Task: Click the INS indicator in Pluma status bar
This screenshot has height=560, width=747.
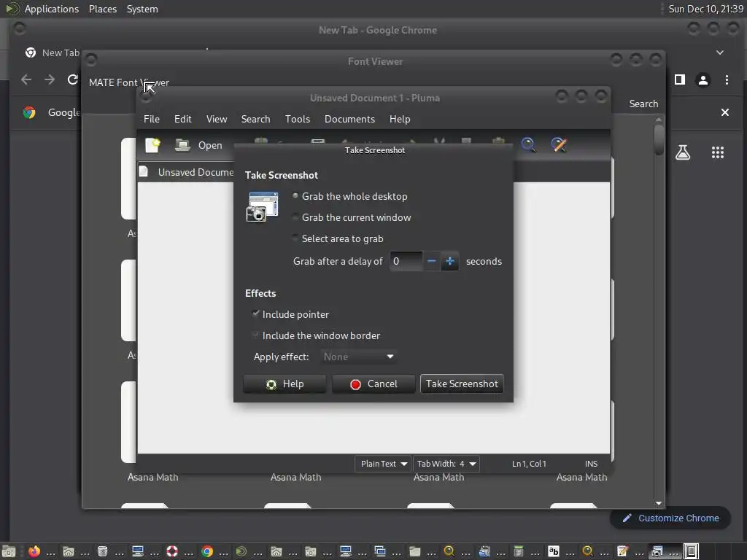Action: (591, 464)
